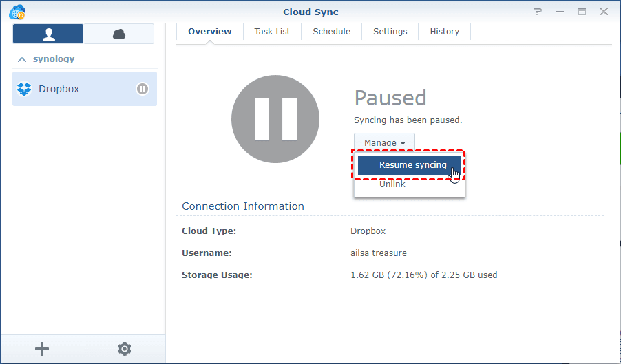Click the Dropbox logo icon in sidebar
Screen dimensions: 621x364
coord(25,89)
